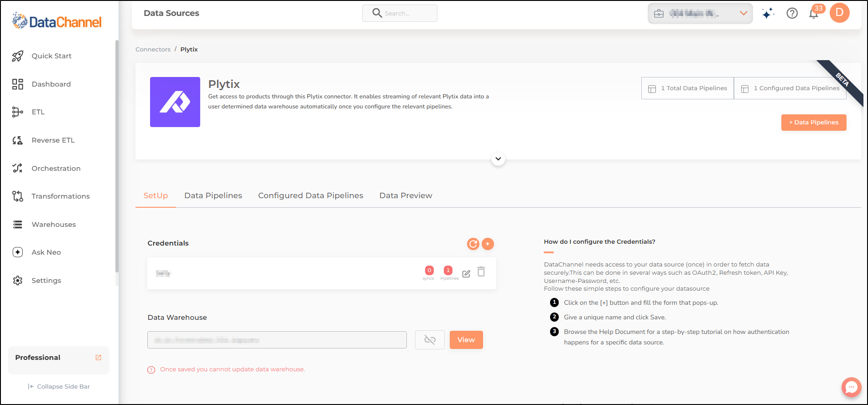
Task: Open the Data Preview tab
Action: [405, 195]
